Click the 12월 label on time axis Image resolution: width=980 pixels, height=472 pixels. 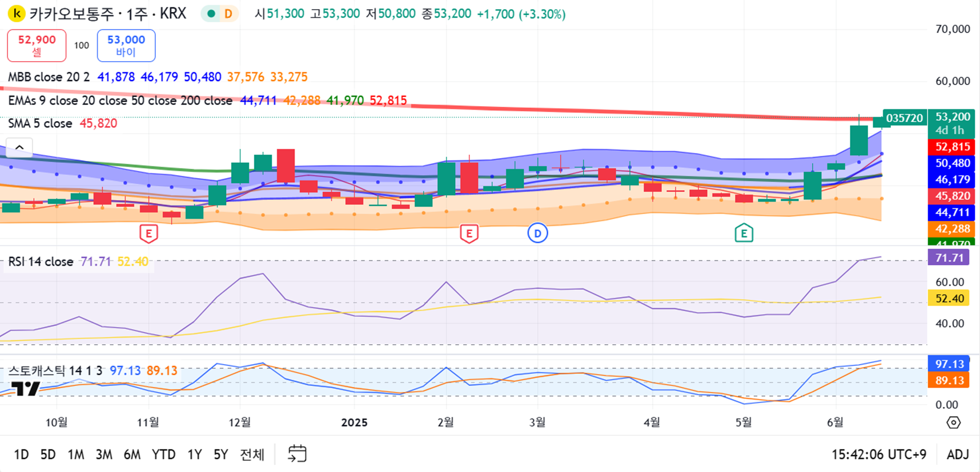click(x=240, y=422)
